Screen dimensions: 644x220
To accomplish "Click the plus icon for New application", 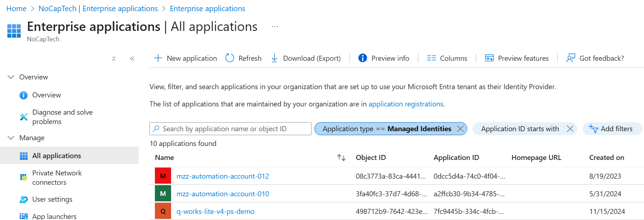I will click(x=158, y=58).
